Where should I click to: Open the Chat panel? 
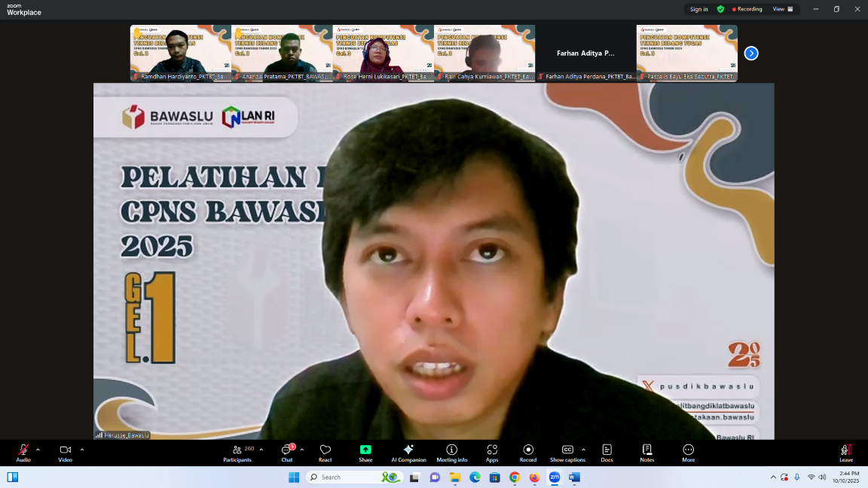coord(286,453)
